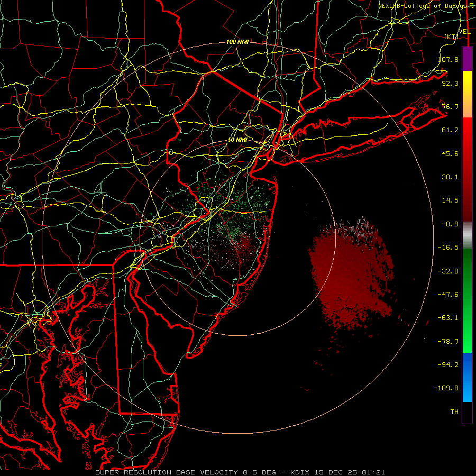476x476 pixels.
Task: Click the Super-Resolution Base Velocity caption at the bottom
Action: [240, 472]
